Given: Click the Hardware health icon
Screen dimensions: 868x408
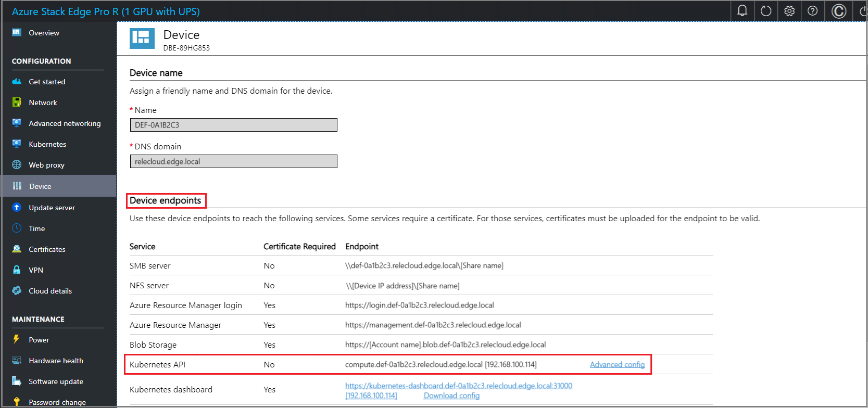Looking at the screenshot, I should click(x=17, y=360).
